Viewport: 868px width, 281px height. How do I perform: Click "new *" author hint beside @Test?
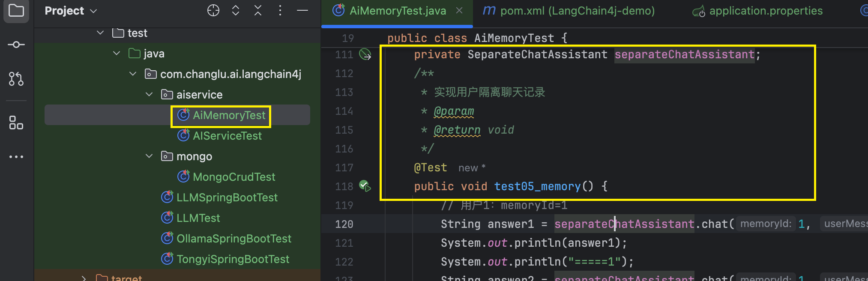[472, 168]
